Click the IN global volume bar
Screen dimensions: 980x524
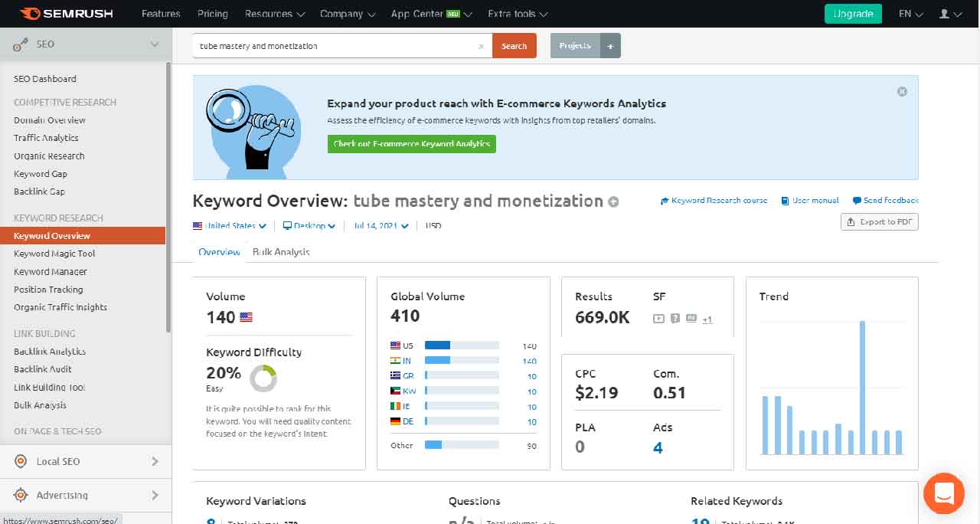462,361
